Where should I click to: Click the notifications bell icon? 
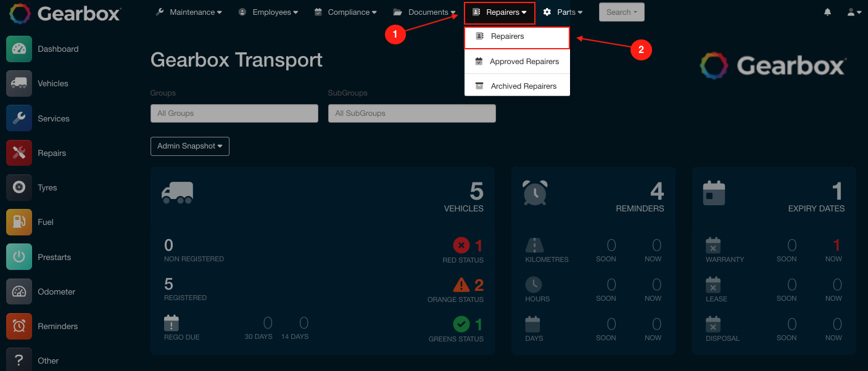point(827,12)
